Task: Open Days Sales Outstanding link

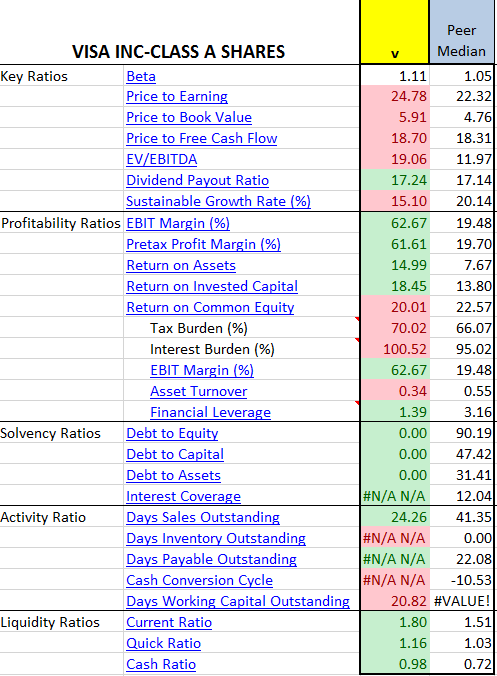Action: pos(203,517)
